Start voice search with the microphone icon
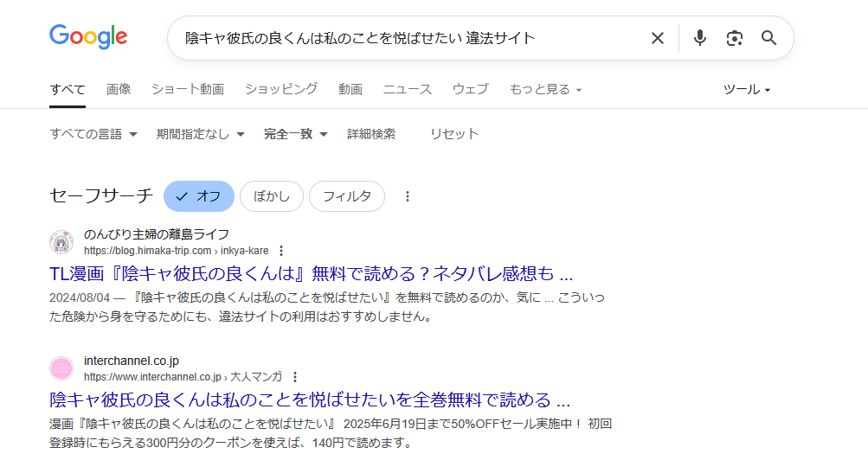The width and height of the screenshot is (868, 473). tap(700, 38)
